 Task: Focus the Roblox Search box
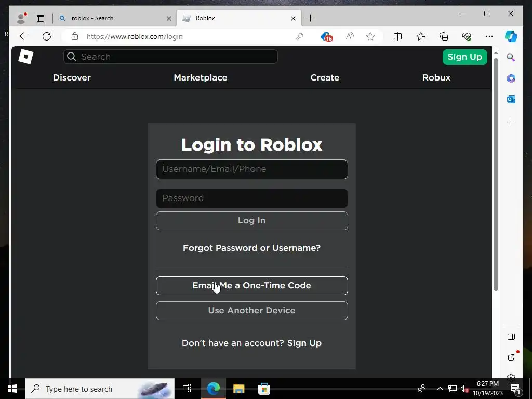(x=170, y=57)
